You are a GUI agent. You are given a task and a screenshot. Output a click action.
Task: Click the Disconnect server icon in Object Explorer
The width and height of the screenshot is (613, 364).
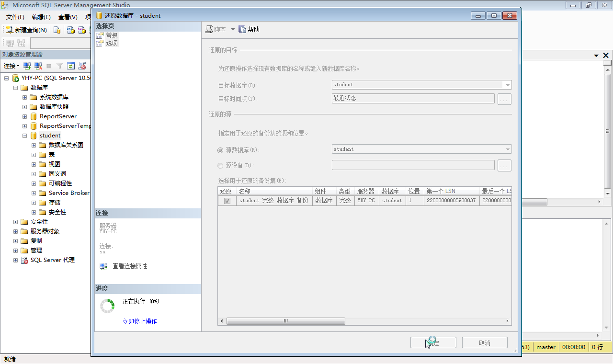(38, 66)
